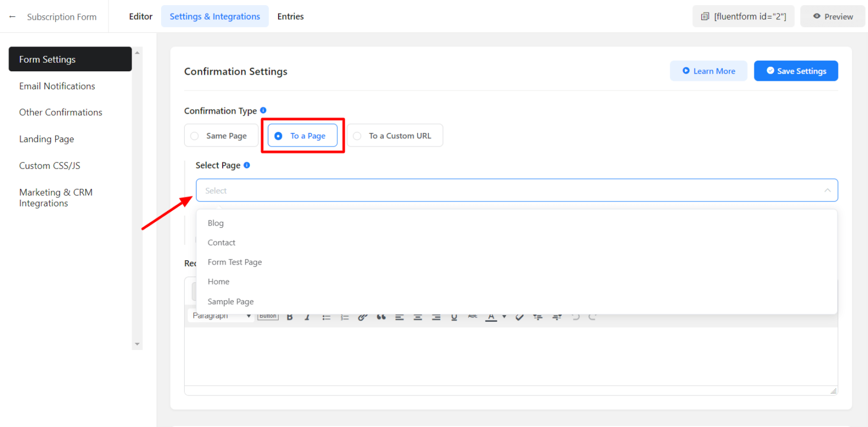This screenshot has height=427, width=868.
Task: Open Email Notifications settings
Action: (57, 86)
